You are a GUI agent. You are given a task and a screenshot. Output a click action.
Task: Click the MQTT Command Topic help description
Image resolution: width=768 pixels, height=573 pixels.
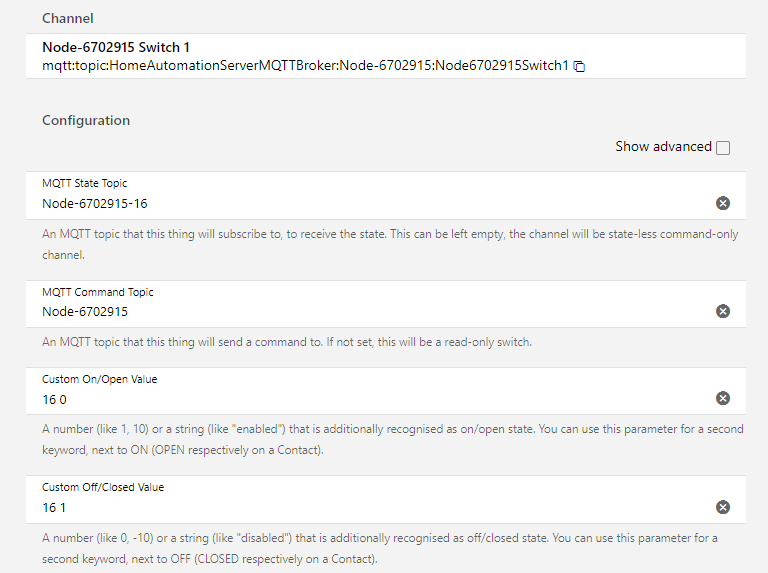(288, 342)
